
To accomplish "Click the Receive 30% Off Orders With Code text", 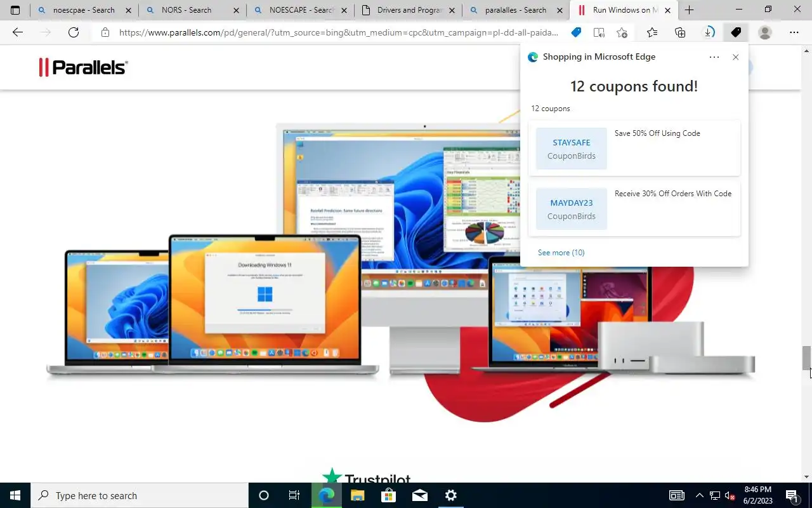I will (x=673, y=194).
